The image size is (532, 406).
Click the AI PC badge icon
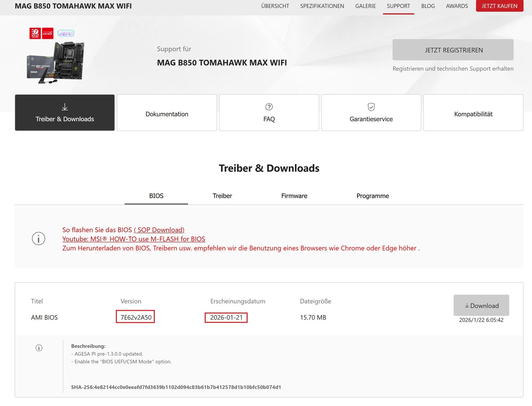coord(66,33)
